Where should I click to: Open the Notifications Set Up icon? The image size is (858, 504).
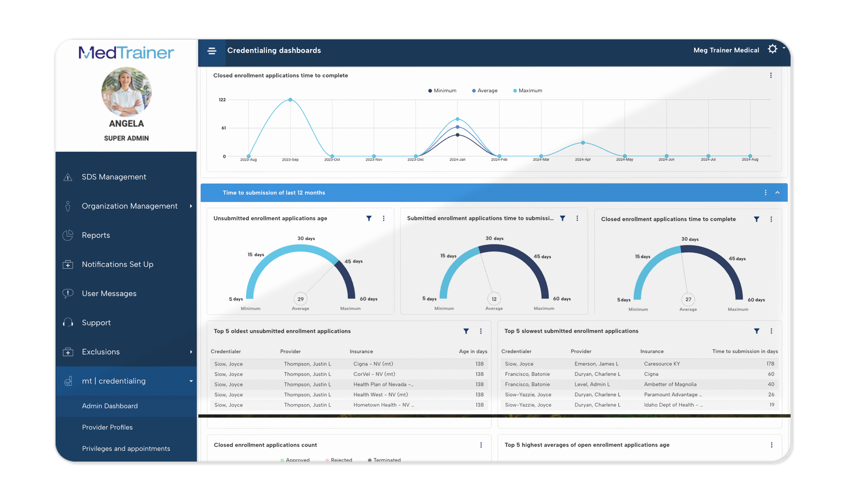[x=68, y=264]
